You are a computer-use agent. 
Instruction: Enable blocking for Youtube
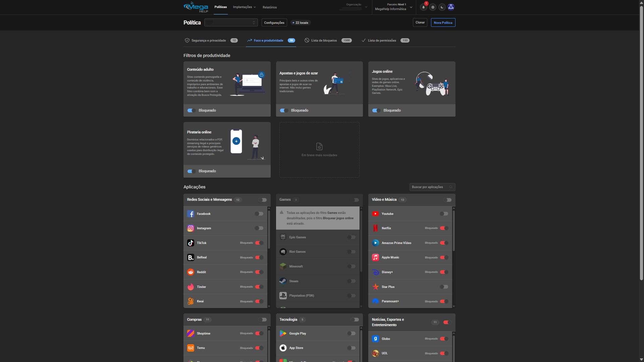click(444, 214)
